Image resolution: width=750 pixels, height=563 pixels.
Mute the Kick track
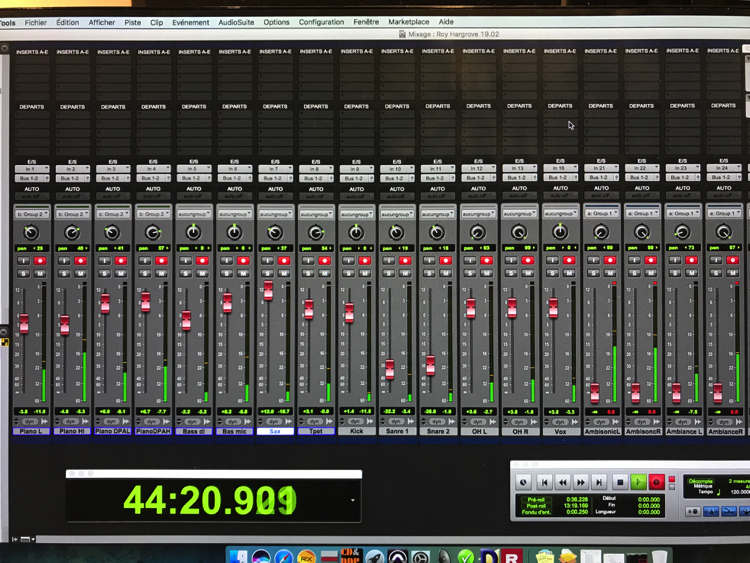(366, 272)
